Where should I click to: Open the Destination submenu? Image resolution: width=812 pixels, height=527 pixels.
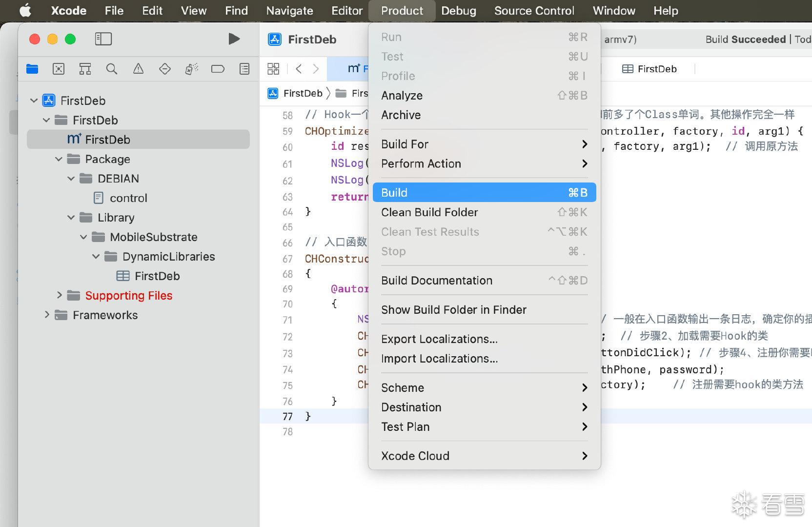(x=484, y=407)
